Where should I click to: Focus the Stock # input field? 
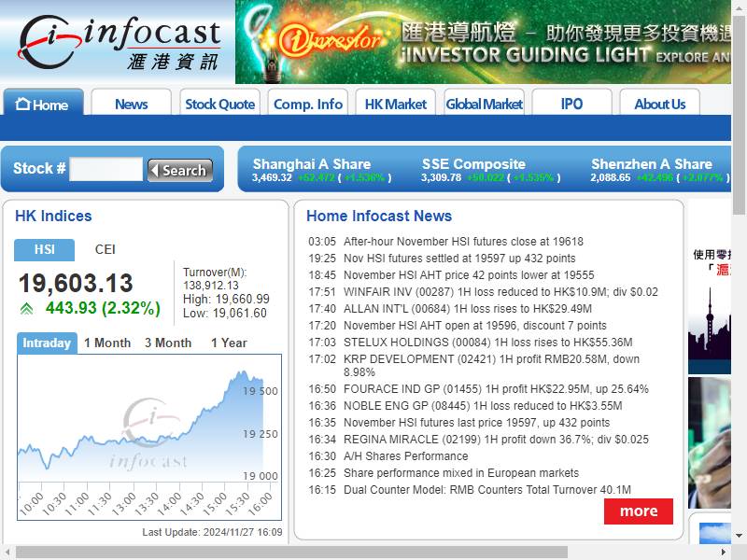coord(106,169)
